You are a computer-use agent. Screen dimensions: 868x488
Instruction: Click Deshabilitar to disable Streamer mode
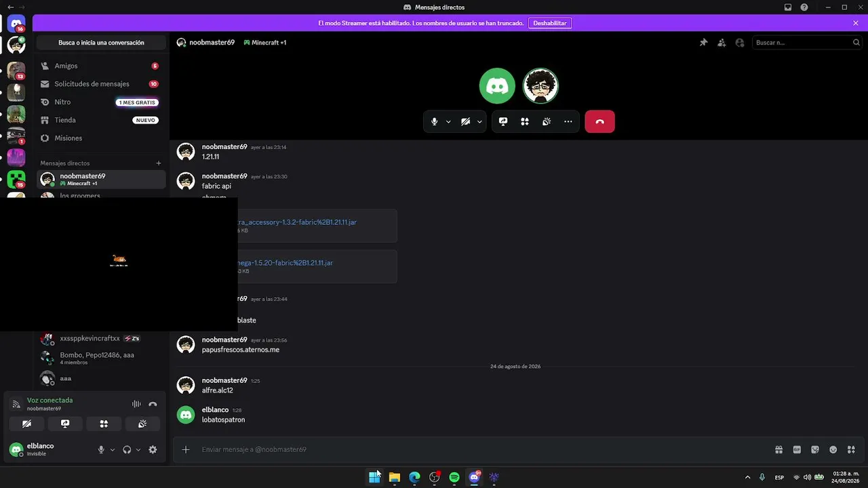point(550,23)
